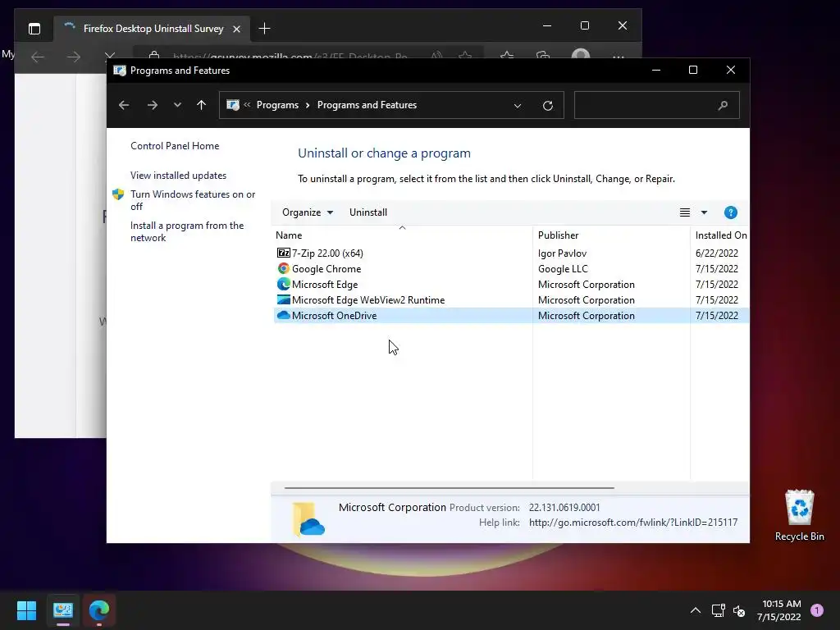Select Programs breadcrumb in address bar
The height and width of the screenshot is (630, 840).
277,105
